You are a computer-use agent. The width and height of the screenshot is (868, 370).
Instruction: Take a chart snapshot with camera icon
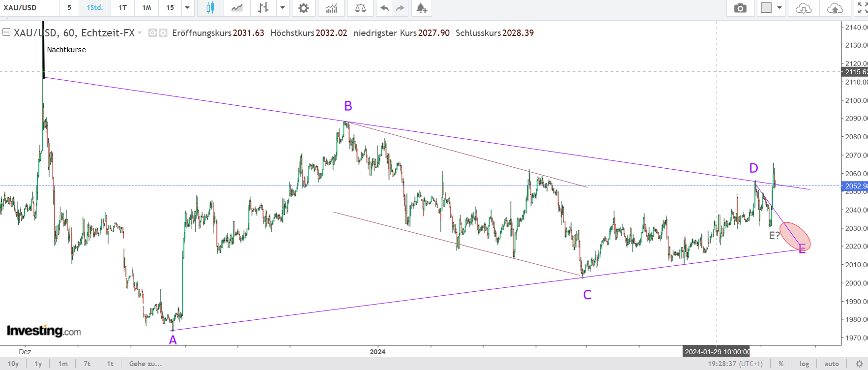(740, 8)
